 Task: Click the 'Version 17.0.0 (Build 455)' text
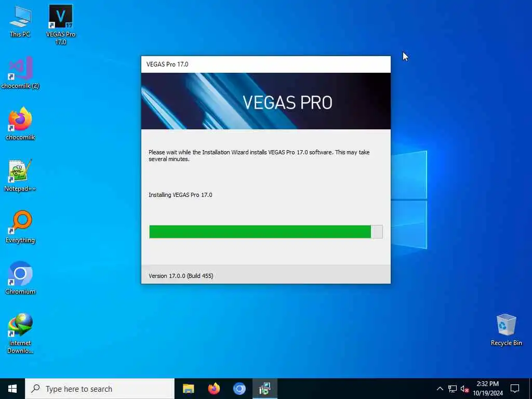[x=181, y=276]
